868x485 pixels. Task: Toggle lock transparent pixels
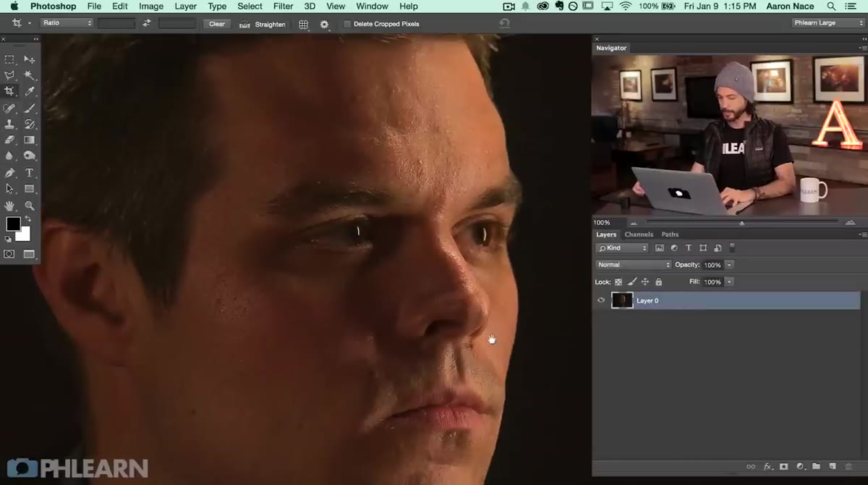618,282
